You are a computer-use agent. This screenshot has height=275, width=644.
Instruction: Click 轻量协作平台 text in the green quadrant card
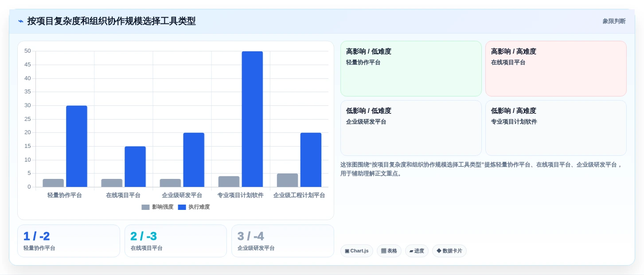coord(363,62)
